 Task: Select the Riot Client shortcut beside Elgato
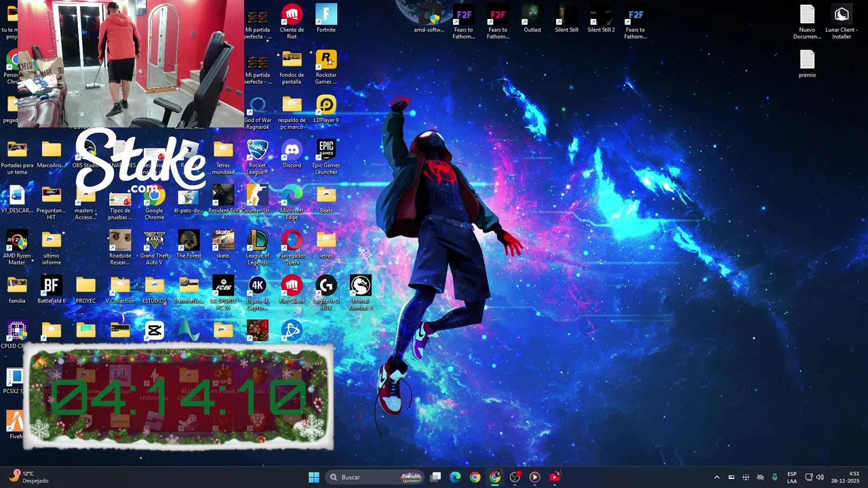pyautogui.click(x=292, y=290)
